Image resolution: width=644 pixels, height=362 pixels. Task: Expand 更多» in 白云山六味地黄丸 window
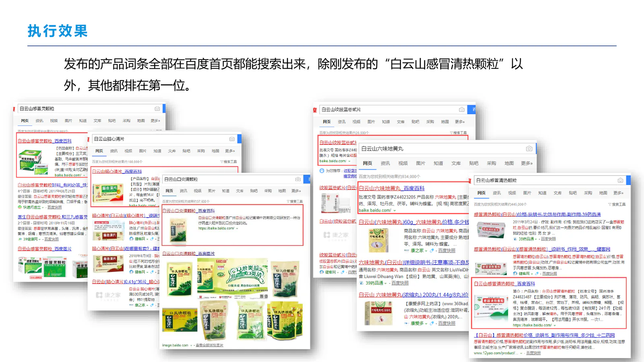click(526, 163)
